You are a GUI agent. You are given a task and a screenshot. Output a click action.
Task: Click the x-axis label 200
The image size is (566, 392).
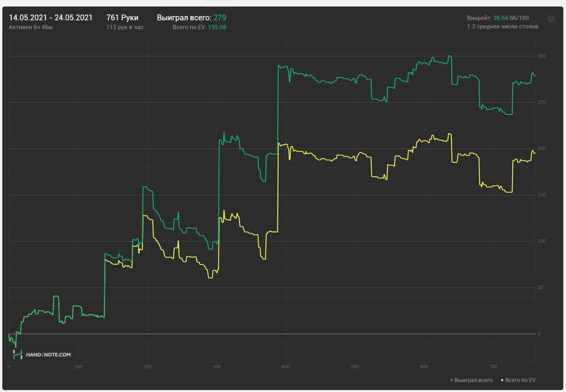coord(147,367)
